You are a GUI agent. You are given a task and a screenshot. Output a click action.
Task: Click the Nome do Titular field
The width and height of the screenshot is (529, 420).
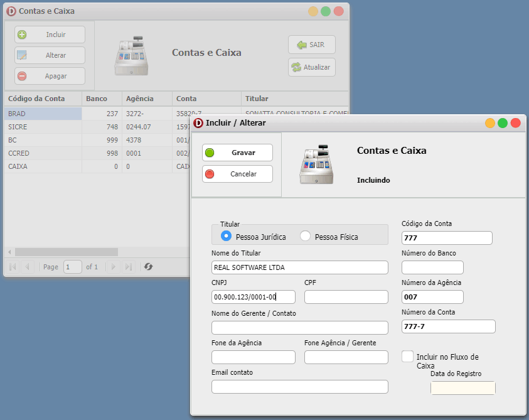pyautogui.click(x=299, y=267)
